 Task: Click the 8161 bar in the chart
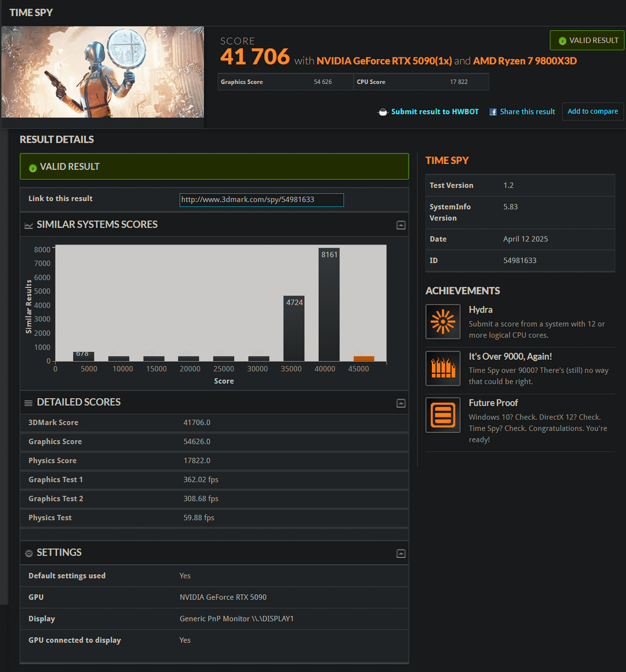click(329, 304)
